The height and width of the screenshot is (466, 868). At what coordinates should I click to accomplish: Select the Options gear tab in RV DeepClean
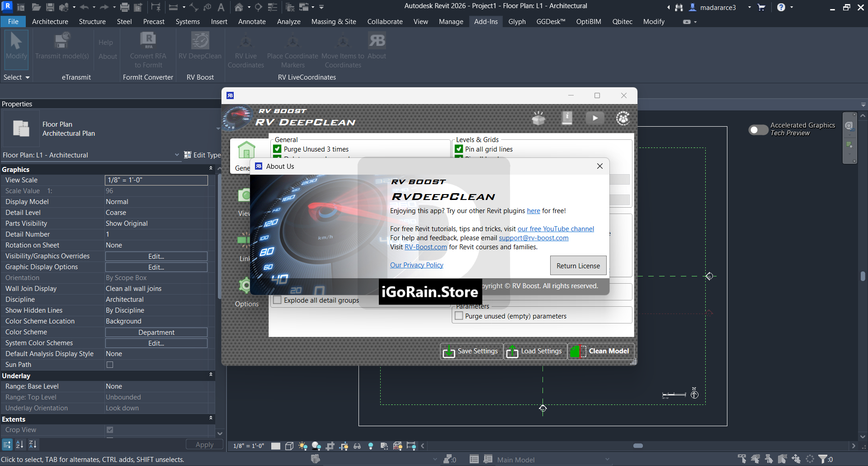tap(246, 292)
